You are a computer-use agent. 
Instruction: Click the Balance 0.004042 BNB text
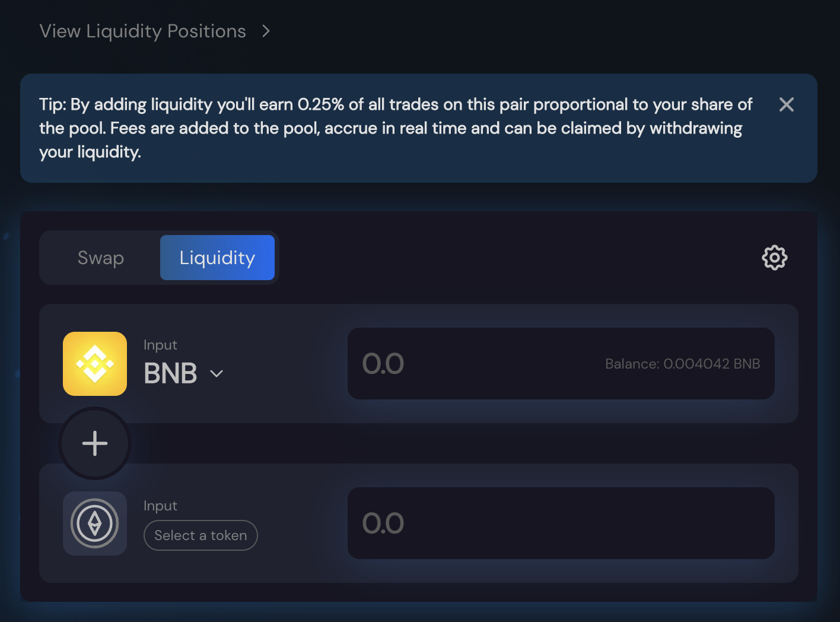pos(682,364)
